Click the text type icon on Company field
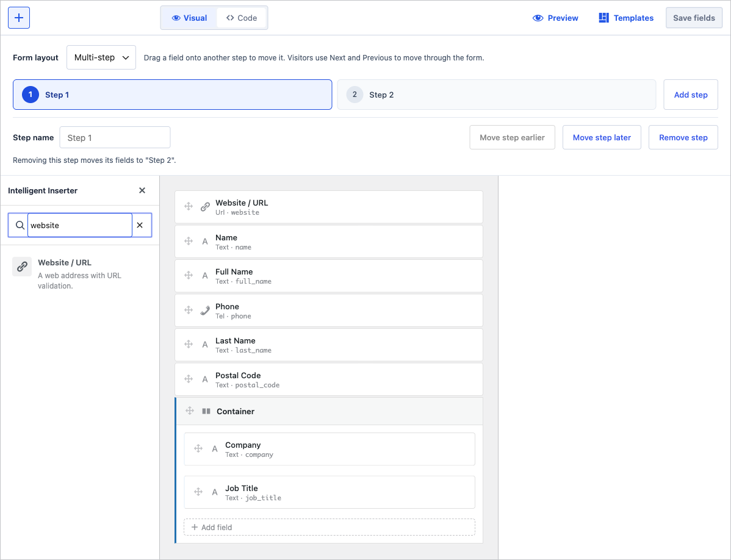Screen dimensions: 731x560 (214, 449)
